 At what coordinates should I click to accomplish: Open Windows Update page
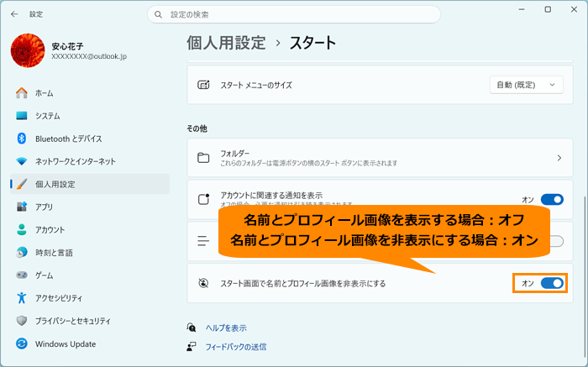coord(90,343)
